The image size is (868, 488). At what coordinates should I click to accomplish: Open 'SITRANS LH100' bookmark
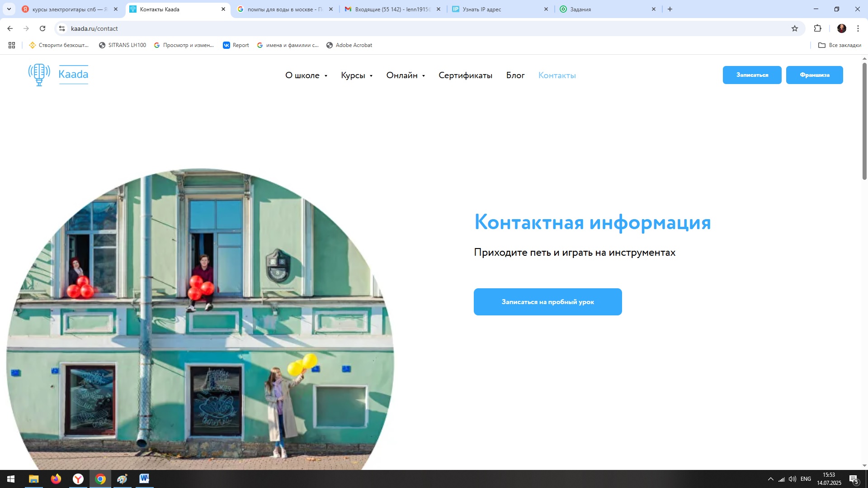pos(123,45)
